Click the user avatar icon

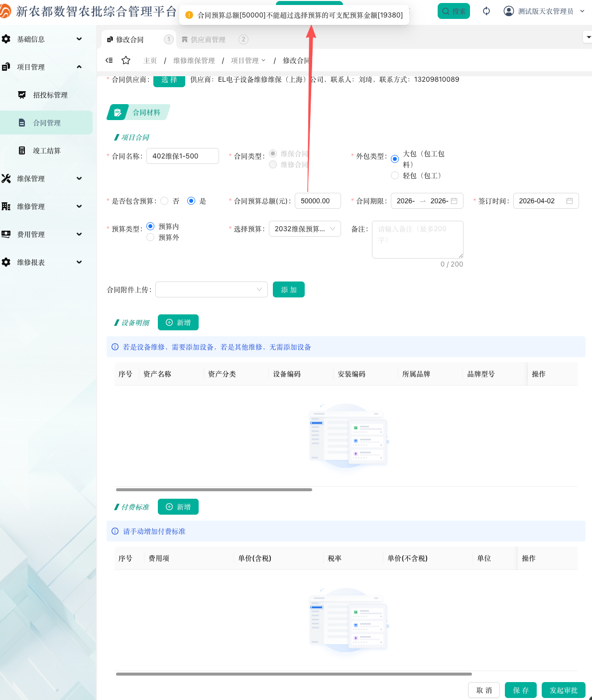[x=509, y=11]
